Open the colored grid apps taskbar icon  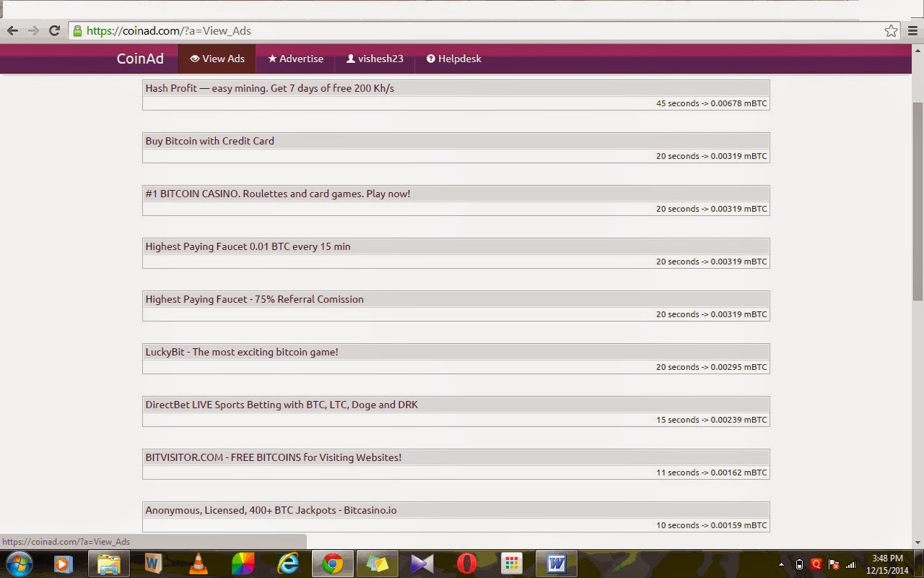point(511,564)
